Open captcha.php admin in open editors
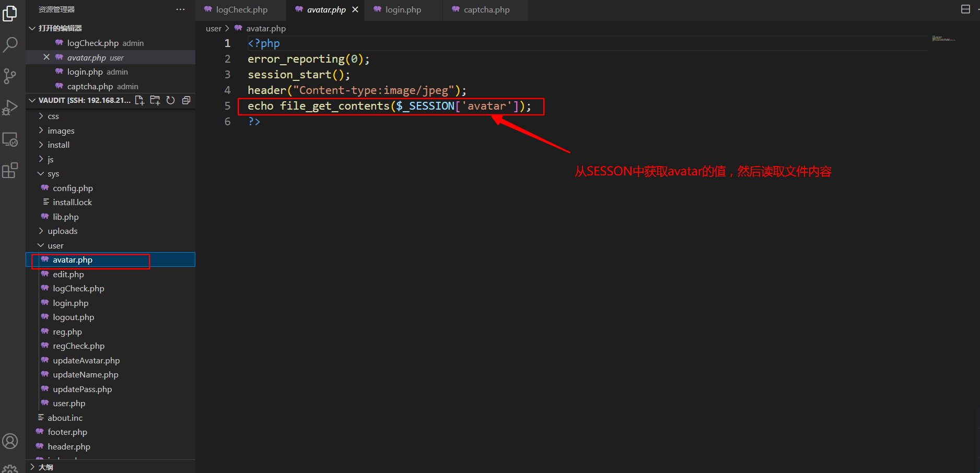 (110, 86)
